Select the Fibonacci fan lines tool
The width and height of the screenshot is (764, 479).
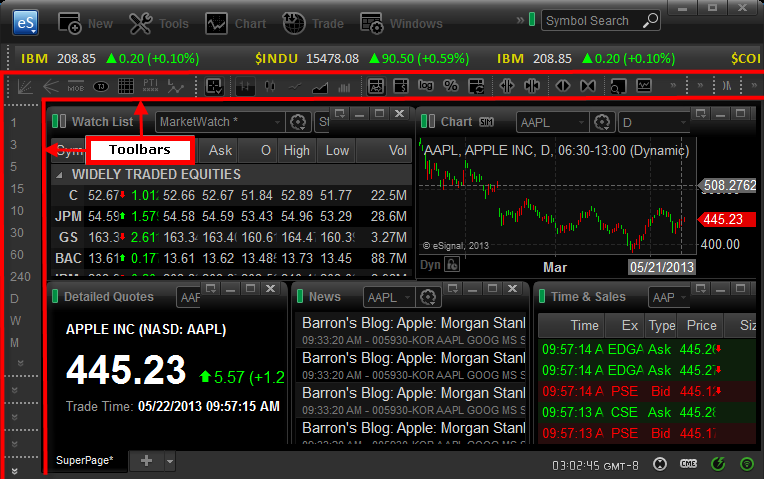pyautogui.click(x=51, y=87)
